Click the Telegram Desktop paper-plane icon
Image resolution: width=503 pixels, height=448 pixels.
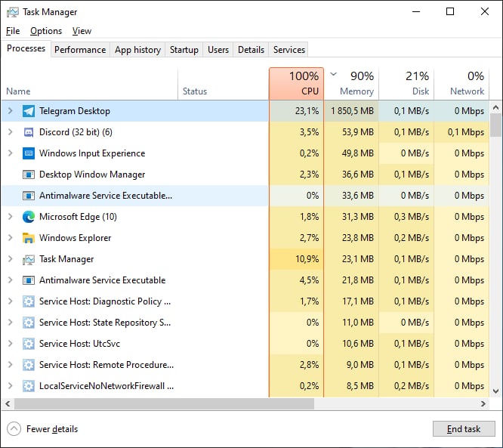click(29, 111)
